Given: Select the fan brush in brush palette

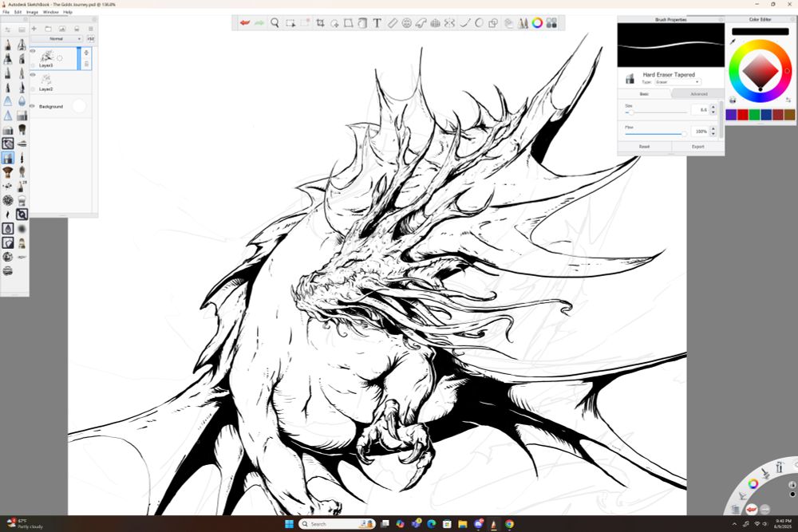Looking at the screenshot, I should coord(8,172).
